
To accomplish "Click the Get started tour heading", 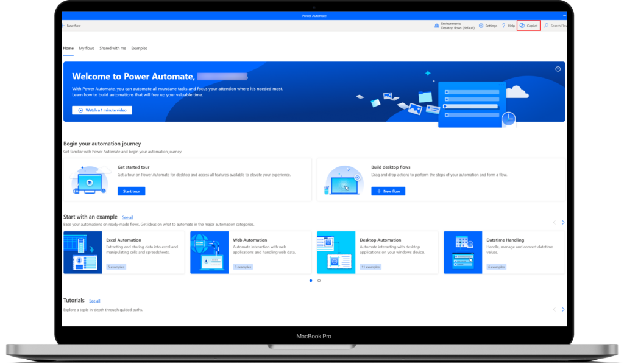I will pos(133,167).
